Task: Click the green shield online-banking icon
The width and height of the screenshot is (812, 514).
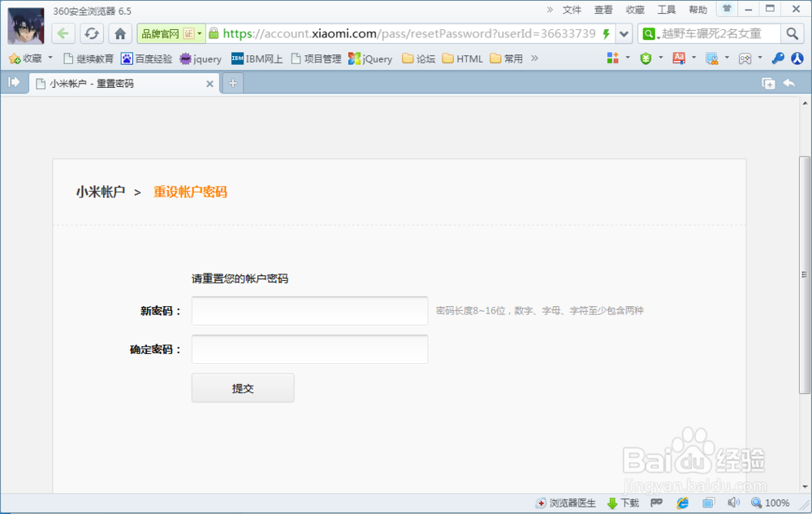Action: 646,58
